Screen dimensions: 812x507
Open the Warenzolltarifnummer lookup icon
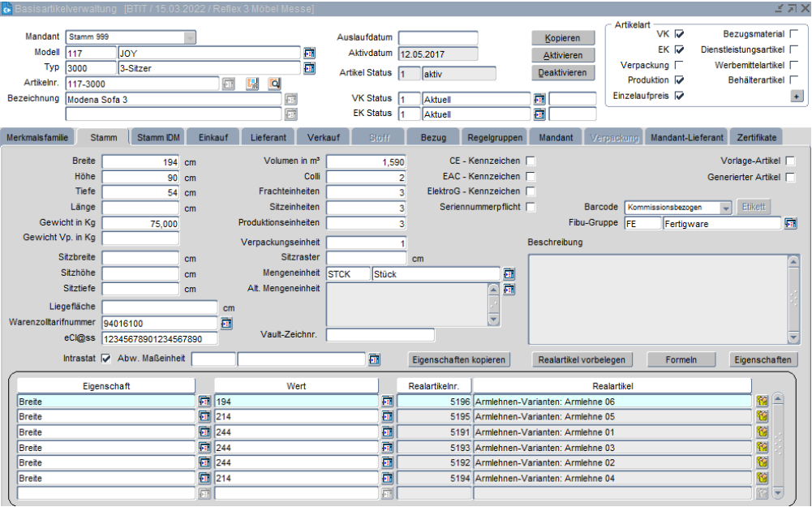(226, 324)
